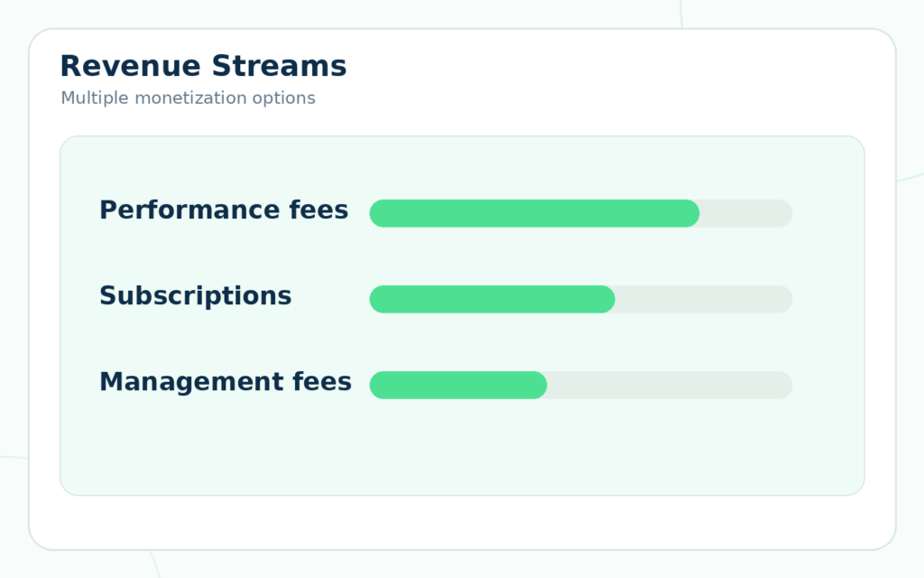Click the Management fees progress bar
Image resolution: width=924 pixels, height=578 pixels.
click(x=580, y=385)
